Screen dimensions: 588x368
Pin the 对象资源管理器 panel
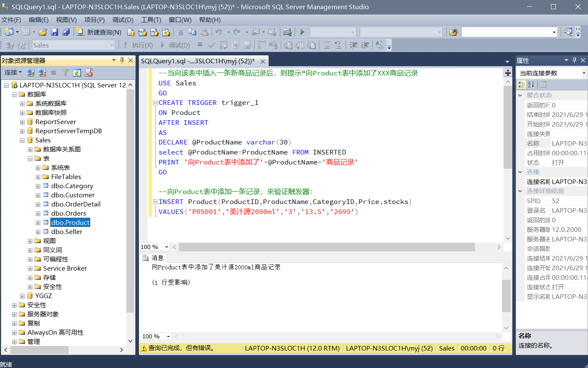[x=122, y=60]
